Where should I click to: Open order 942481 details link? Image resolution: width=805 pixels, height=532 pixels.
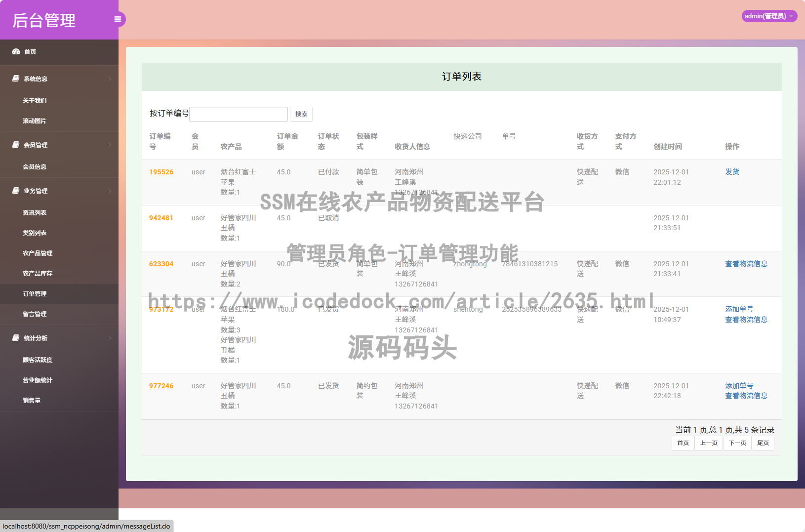pos(161,217)
